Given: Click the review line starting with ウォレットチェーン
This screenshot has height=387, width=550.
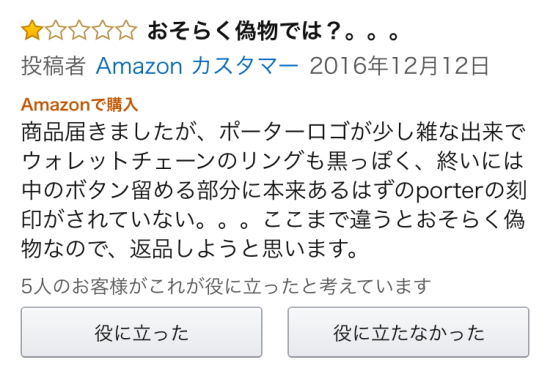Looking at the screenshot, I should click(x=273, y=161).
